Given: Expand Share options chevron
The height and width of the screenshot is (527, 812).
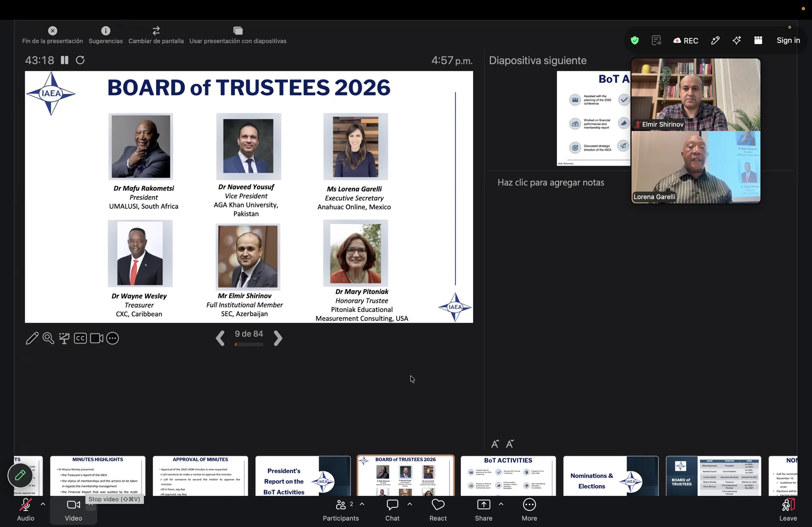Looking at the screenshot, I should click(501, 504).
